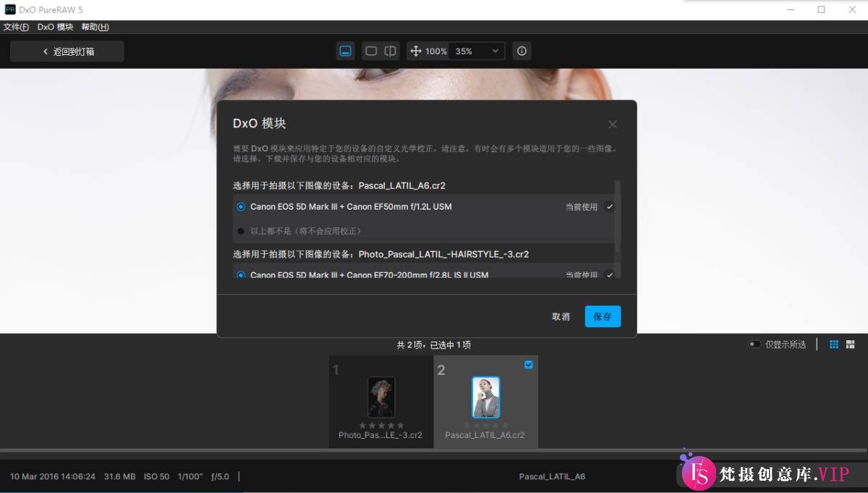Switch filmstrip to small grid view
The width and height of the screenshot is (868, 493).
(834, 345)
